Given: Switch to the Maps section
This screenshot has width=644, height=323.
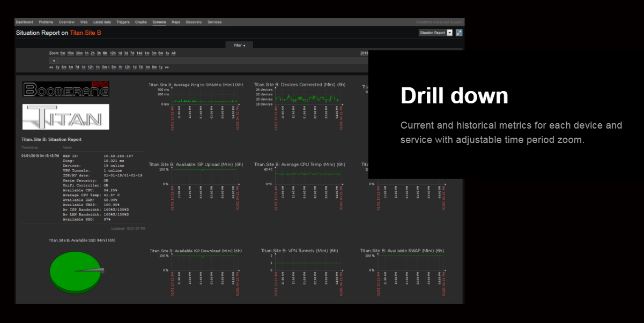Looking at the screenshot, I should click(176, 22).
